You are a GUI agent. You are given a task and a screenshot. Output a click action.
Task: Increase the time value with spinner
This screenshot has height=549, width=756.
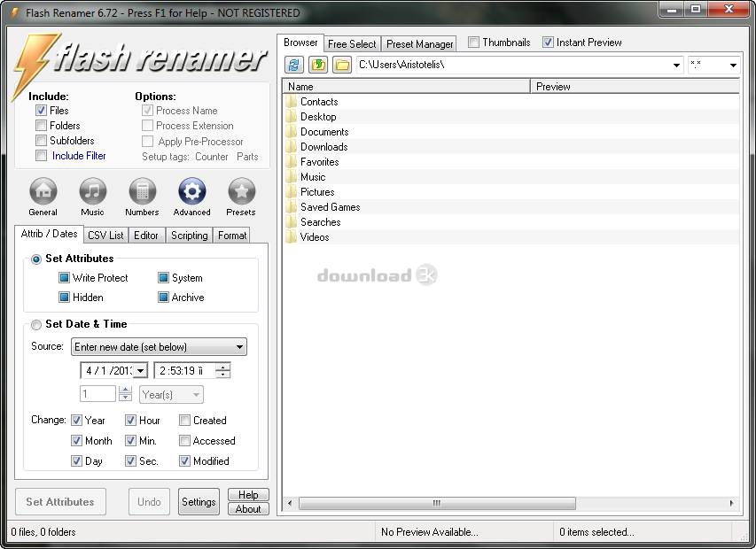click(222, 367)
